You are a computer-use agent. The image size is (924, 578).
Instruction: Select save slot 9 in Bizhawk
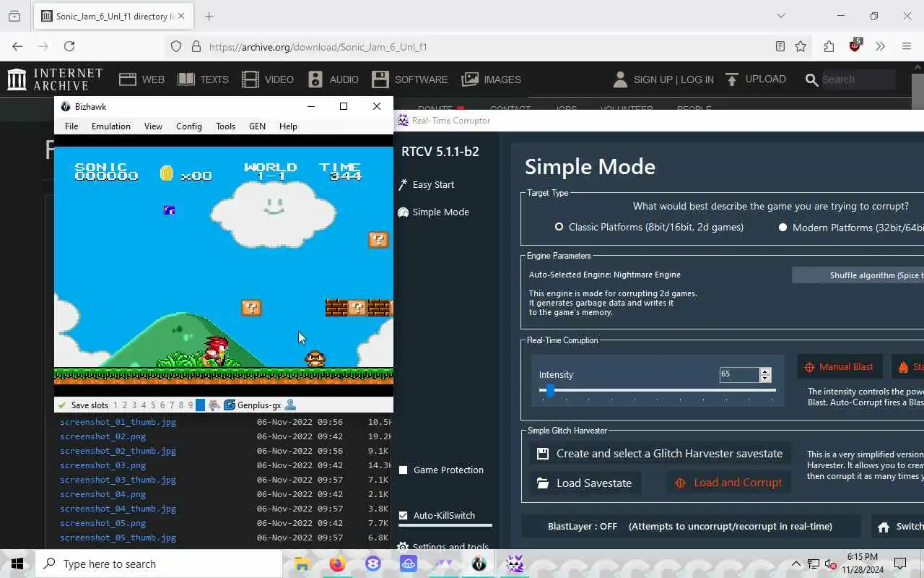191,405
